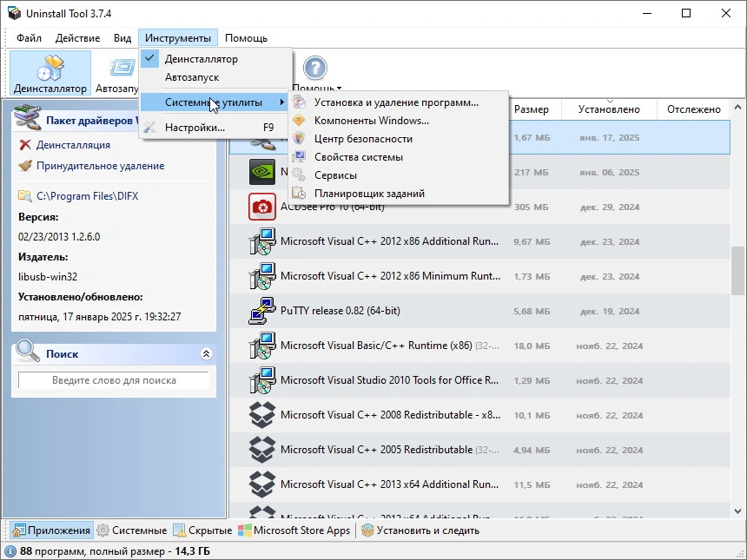
Task: Click the Visual C++ 2012 x86 Minimum icon
Action: click(262, 276)
